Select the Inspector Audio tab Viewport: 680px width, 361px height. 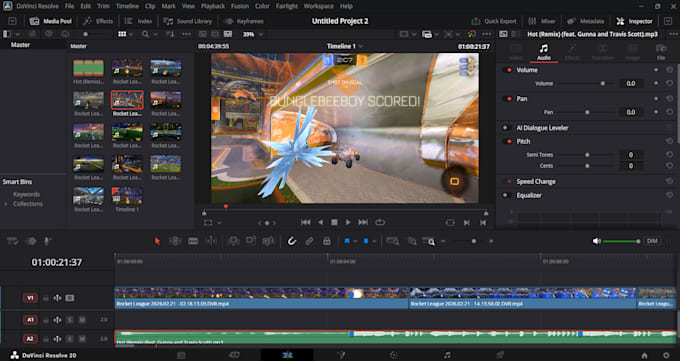(544, 52)
